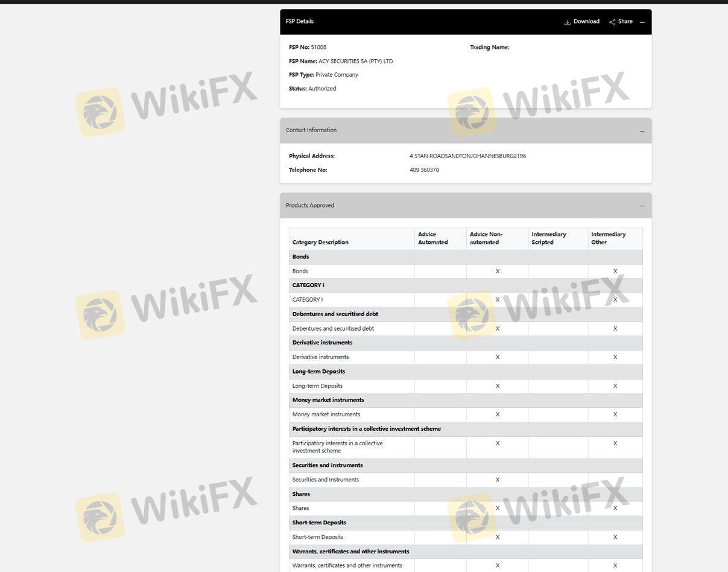Click Derivative instruments Advice Non-automated X cell

click(498, 357)
